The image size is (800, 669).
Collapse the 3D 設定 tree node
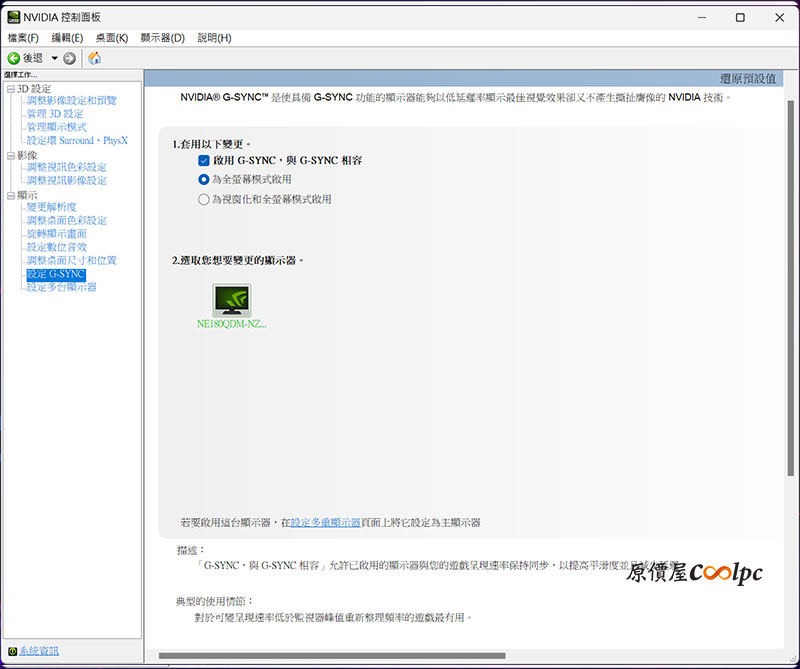point(11,89)
